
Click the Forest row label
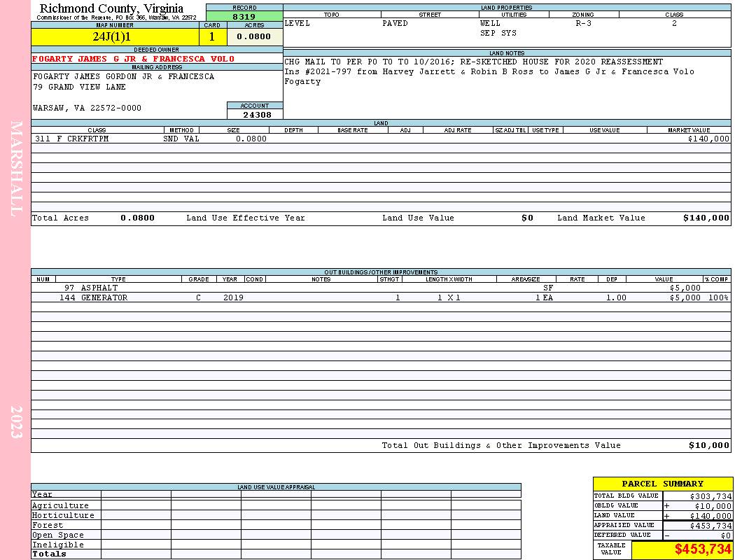click(48, 525)
